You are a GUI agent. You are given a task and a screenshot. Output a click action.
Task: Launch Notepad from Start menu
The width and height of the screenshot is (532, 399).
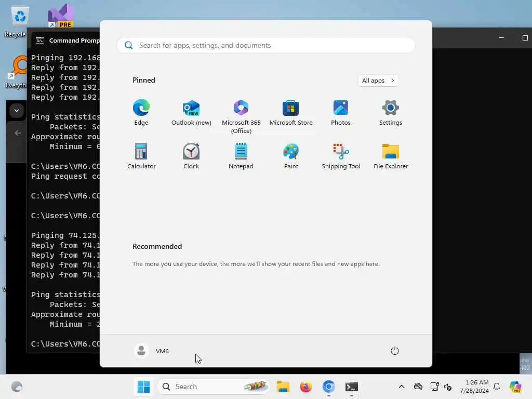[x=241, y=156]
